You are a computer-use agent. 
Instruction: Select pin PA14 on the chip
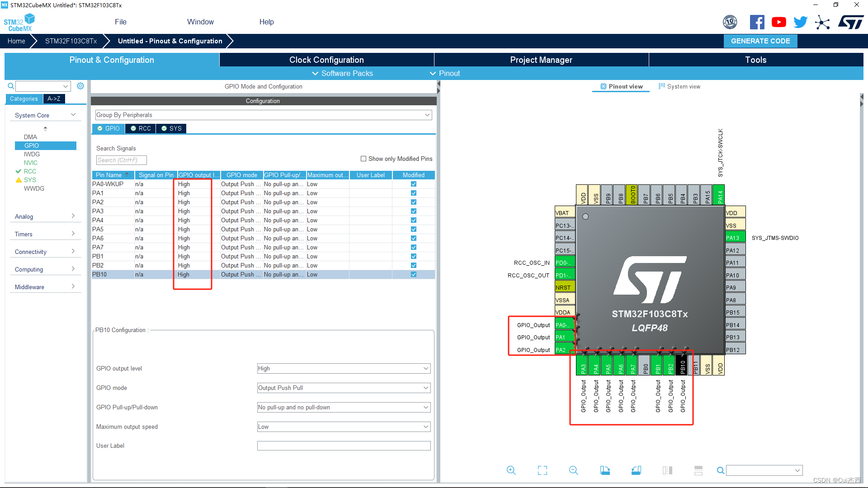[720, 195]
